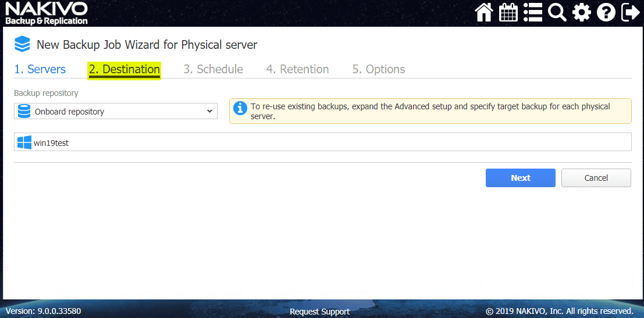This screenshot has width=644, height=318.
Task: Open the Help question mark icon
Action: coord(606,13)
